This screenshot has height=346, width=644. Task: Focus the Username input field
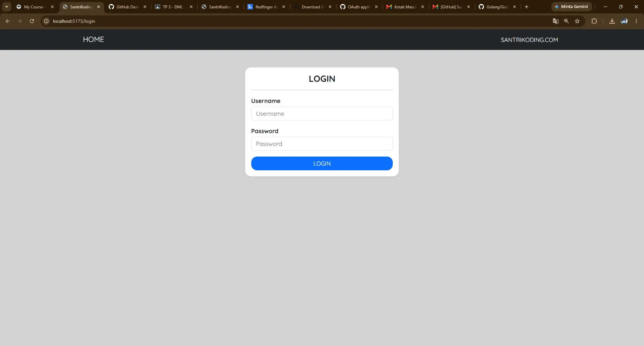(x=322, y=114)
